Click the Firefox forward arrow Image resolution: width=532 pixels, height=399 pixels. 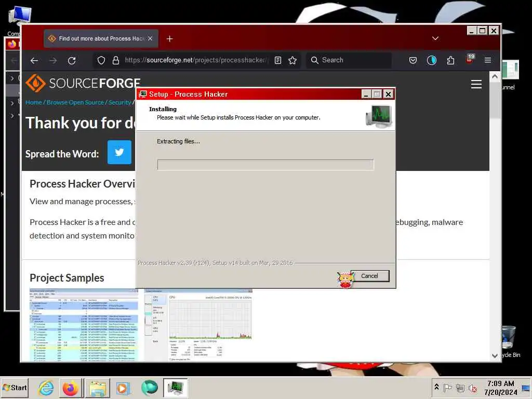tap(53, 61)
